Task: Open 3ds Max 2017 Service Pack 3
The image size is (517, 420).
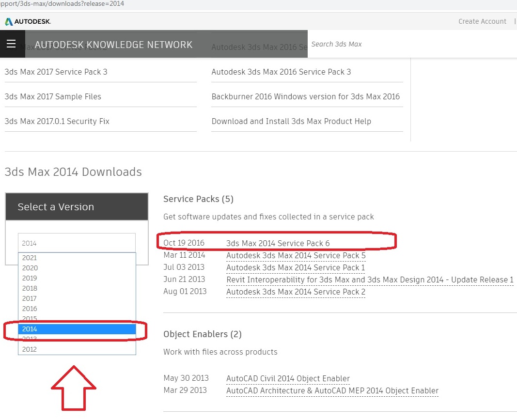Action: pyautogui.click(x=56, y=72)
